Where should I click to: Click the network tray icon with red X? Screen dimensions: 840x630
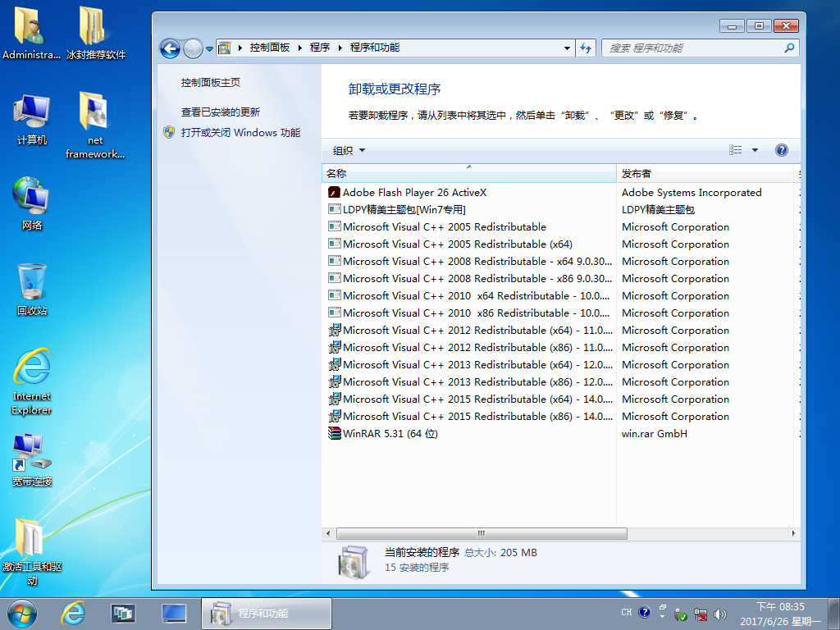(701, 614)
